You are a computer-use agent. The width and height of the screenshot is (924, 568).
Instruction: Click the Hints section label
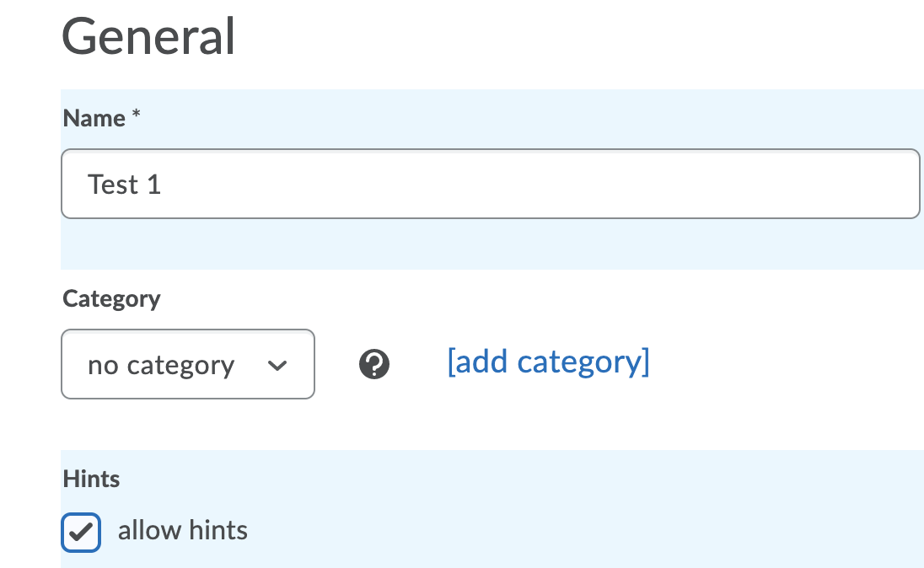[91, 480]
